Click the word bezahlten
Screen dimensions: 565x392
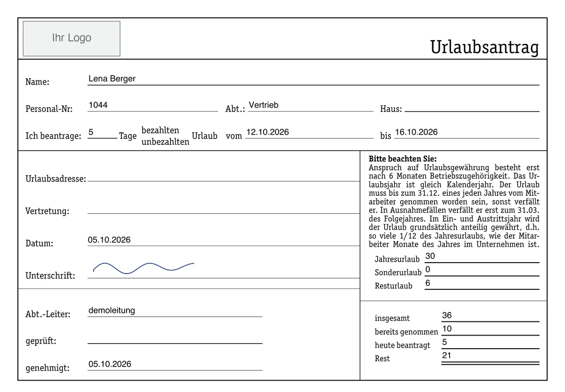[x=161, y=130]
